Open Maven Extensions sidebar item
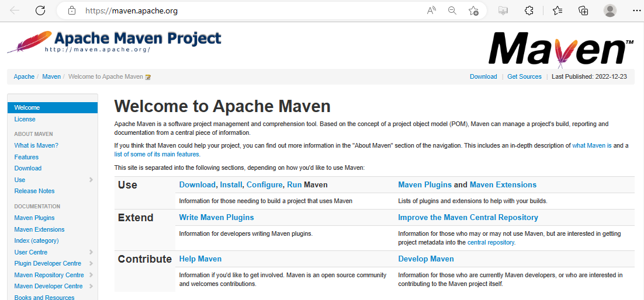The image size is (644, 300). [39, 229]
